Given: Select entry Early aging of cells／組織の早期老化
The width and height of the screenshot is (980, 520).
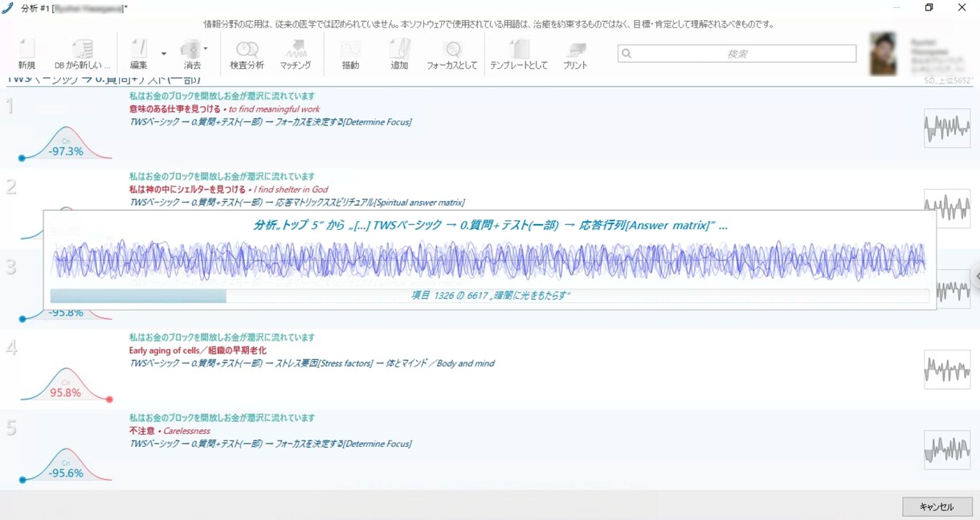Looking at the screenshot, I should (198, 350).
